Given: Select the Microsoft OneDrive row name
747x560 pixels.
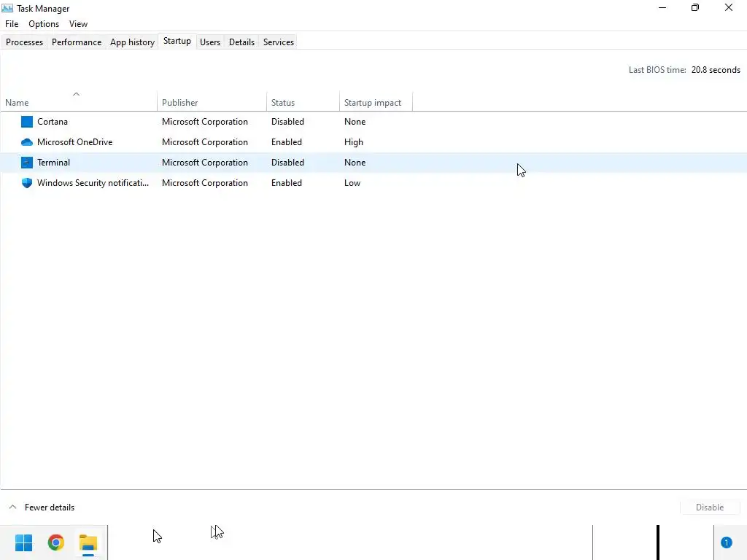Looking at the screenshot, I should tap(75, 142).
